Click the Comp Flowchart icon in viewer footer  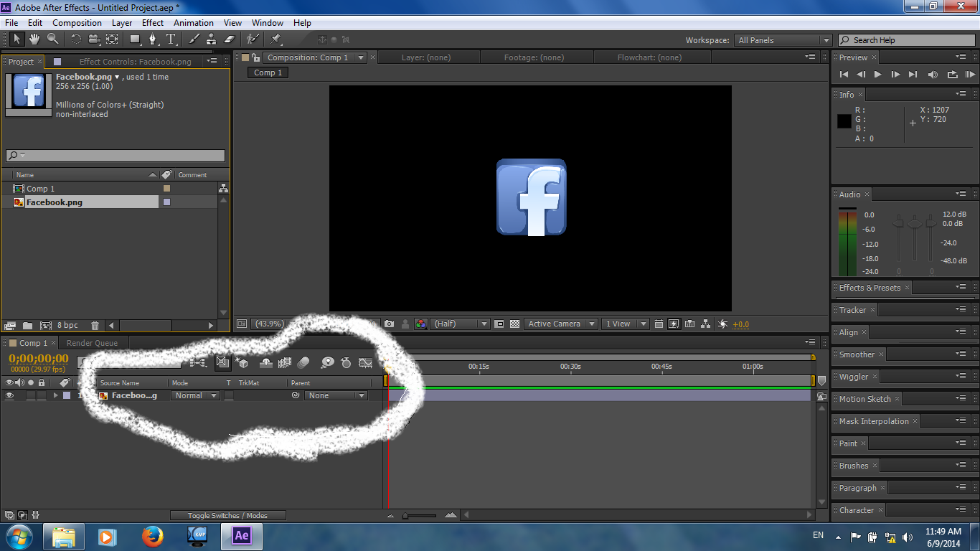click(x=706, y=324)
